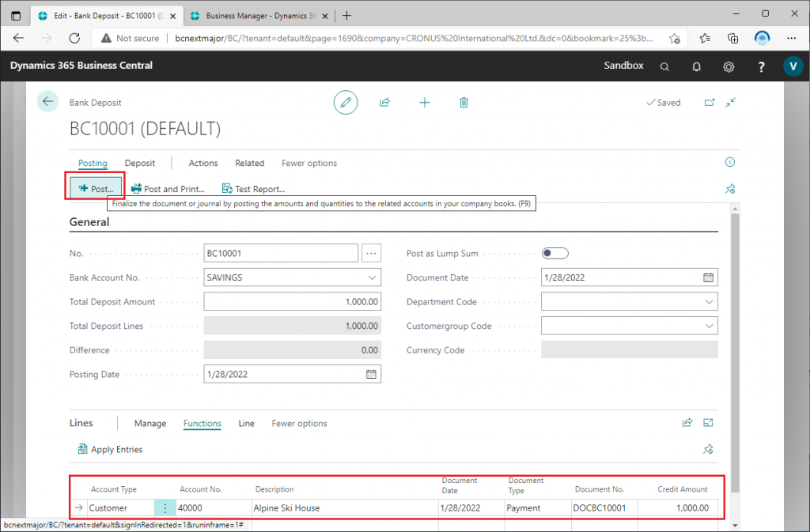810x532 pixels.
Task: Pin the Posting action bar
Action: point(730,189)
